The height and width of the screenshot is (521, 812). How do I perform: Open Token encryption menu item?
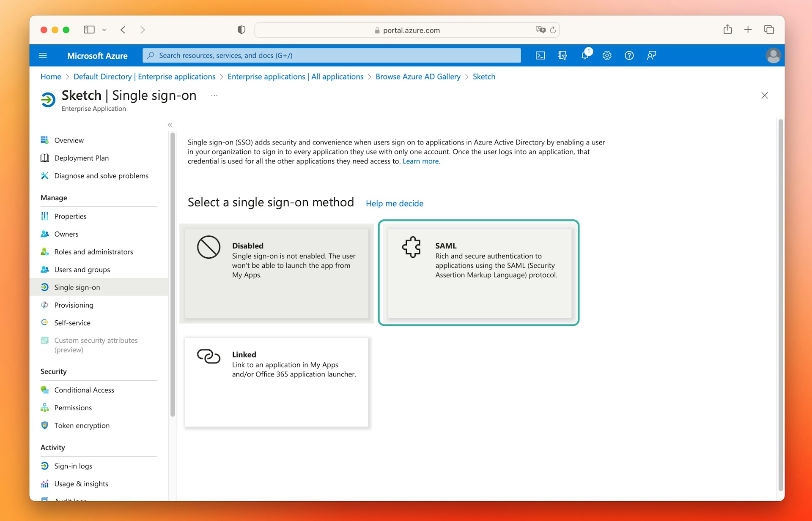click(x=99, y=426)
